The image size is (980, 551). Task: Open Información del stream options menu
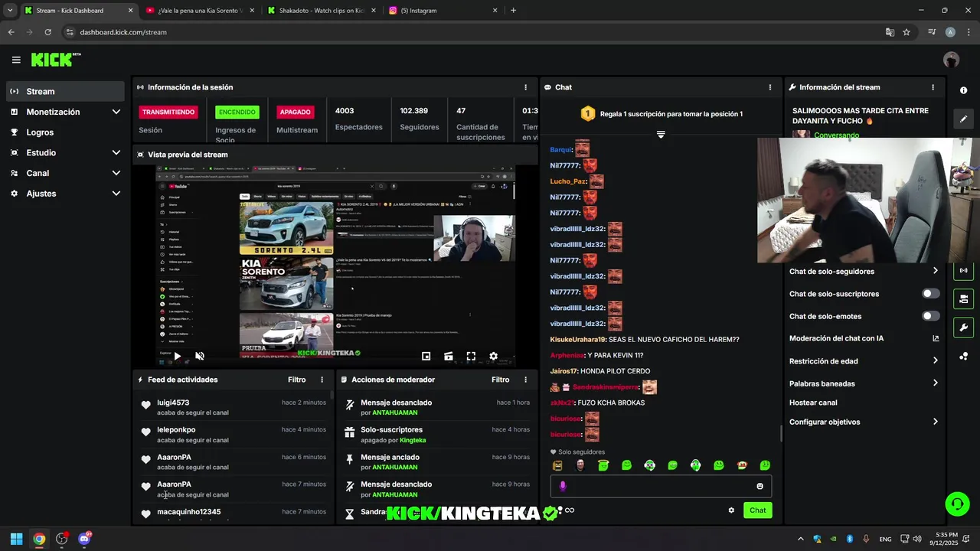click(x=933, y=87)
